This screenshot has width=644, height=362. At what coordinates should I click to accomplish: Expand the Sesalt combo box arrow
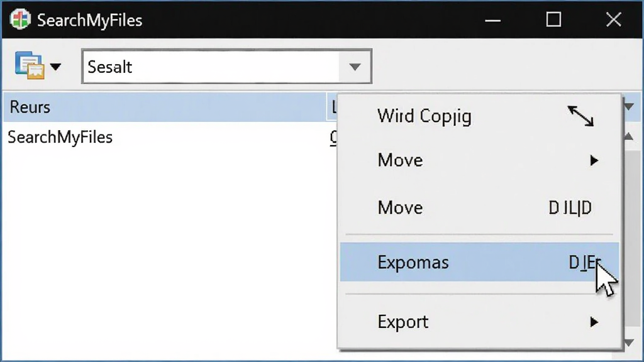355,67
